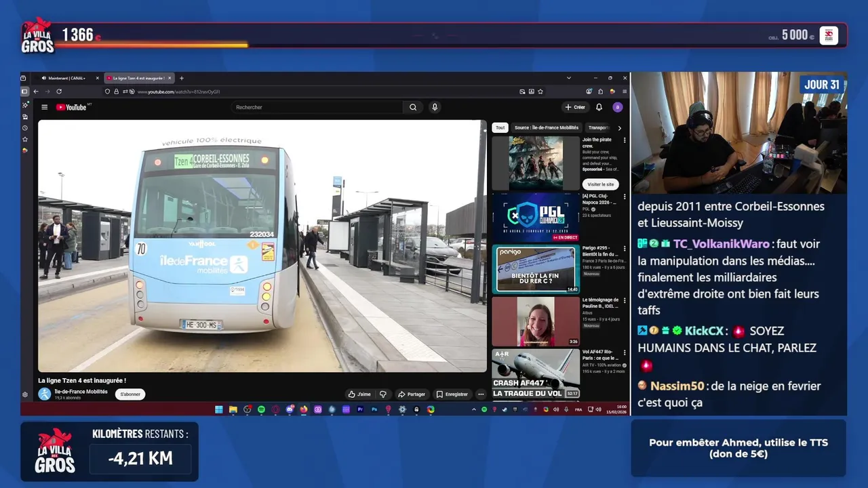Select the Tout filter chip
The image size is (868, 488).
click(x=500, y=127)
